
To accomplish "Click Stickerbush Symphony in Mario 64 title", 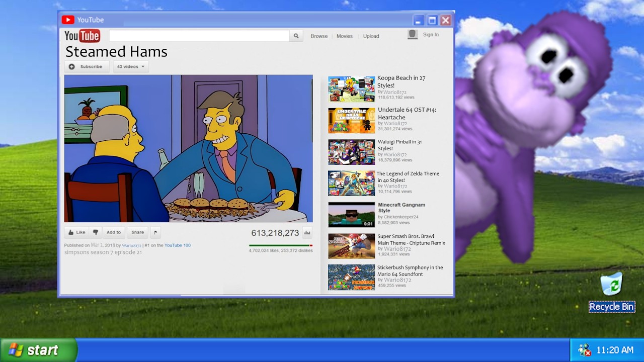I will [410, 270].
